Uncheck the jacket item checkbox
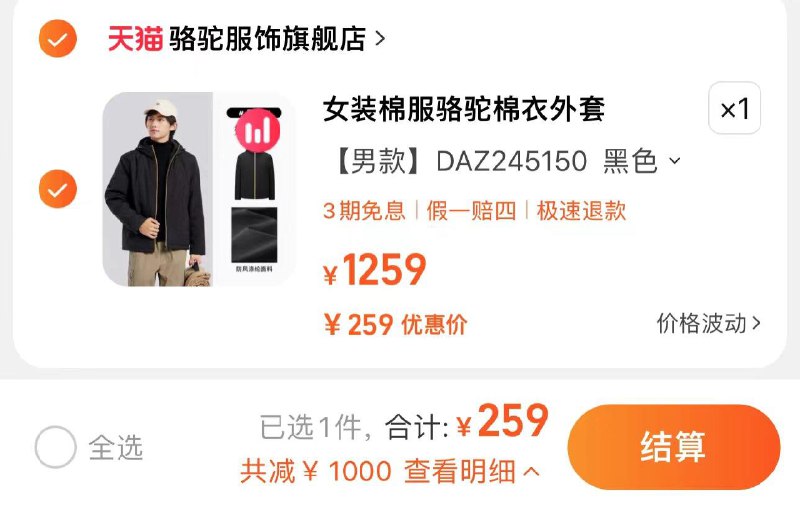The width and height of the screenshot is (800, 515). click(x=58, y=189)
